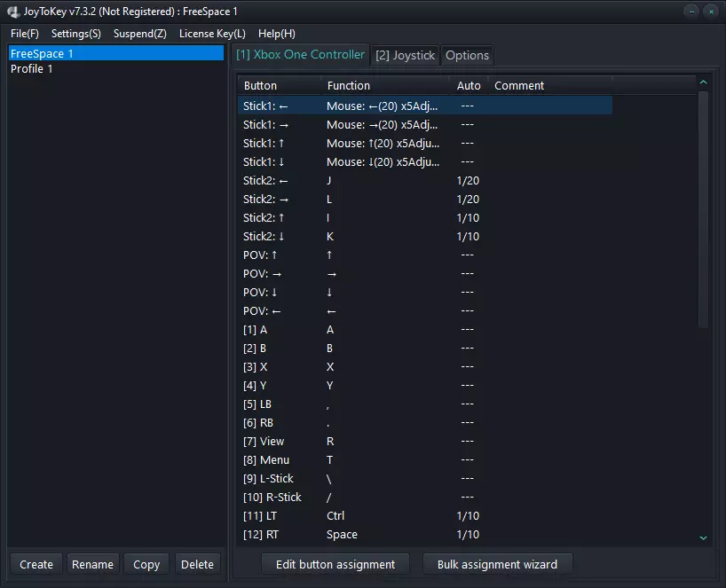Open the License Key(L) menu
This screenshot has width=726, height=588.
pos(212,34)
